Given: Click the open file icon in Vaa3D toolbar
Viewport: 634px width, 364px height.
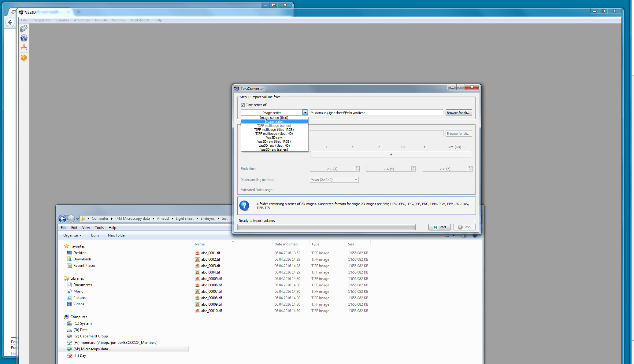Looking at the screenshot, I should [x=24, y=29].
